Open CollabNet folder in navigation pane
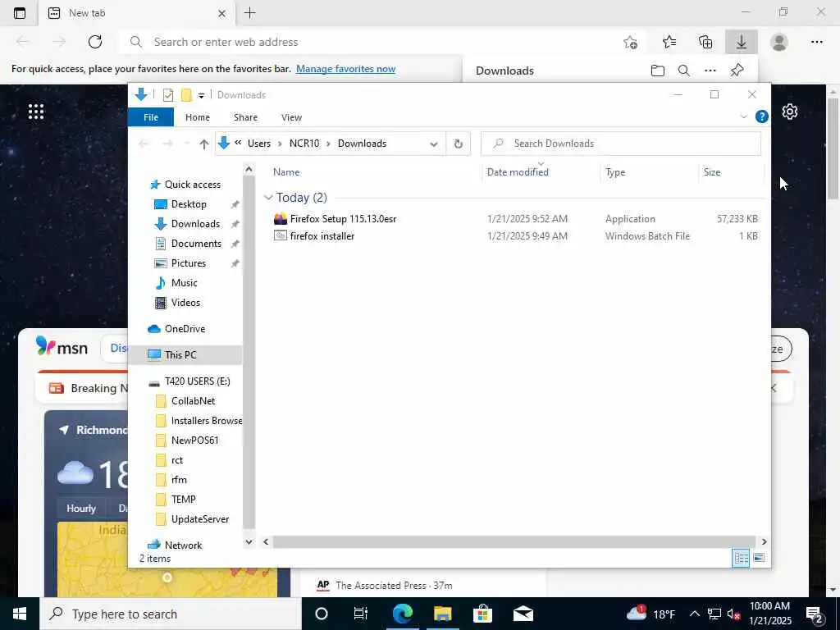The width and height of the screenshot is (840, 630). coord(193,400)
